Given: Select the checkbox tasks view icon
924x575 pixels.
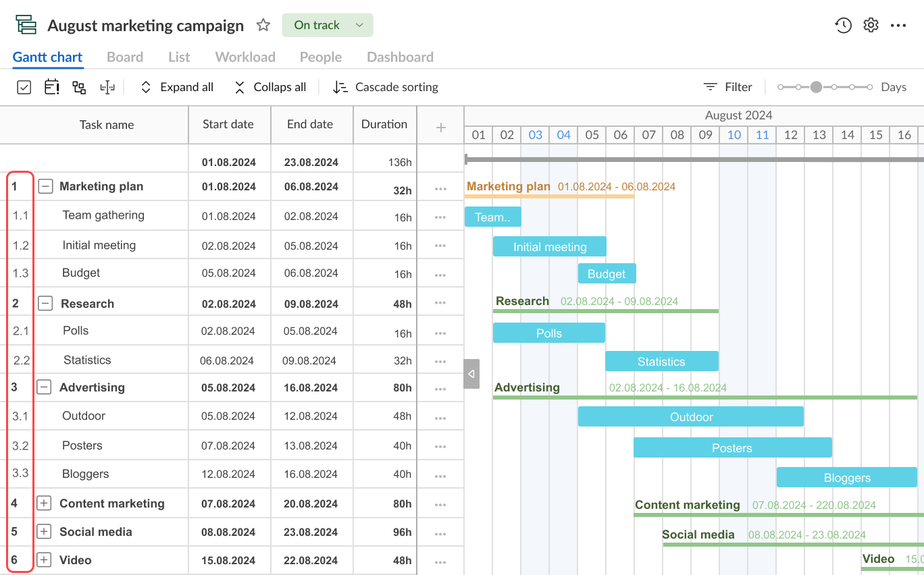Looking at the screenshot, I should (24, 87).
